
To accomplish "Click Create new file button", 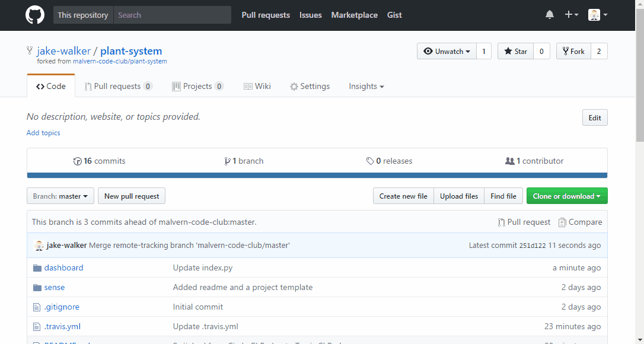I will pyautogui.click(x=403, y=196).
